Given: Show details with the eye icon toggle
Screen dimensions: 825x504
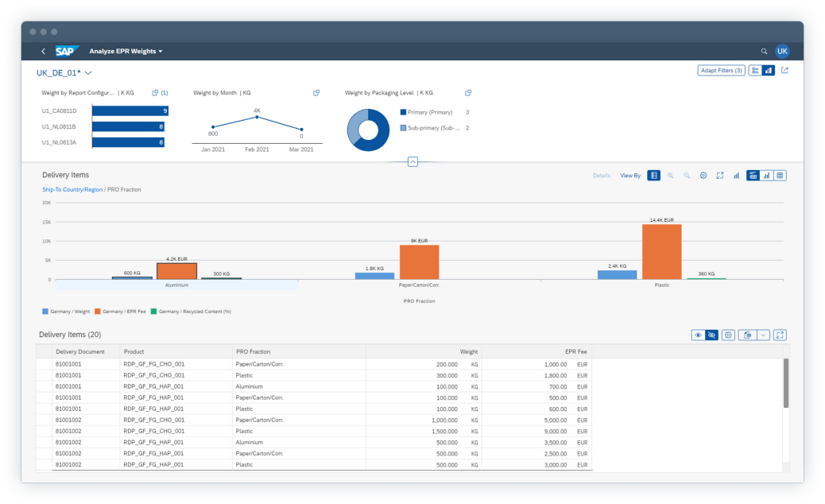Looking at the screenshot, I should click(x=698, y=335).
